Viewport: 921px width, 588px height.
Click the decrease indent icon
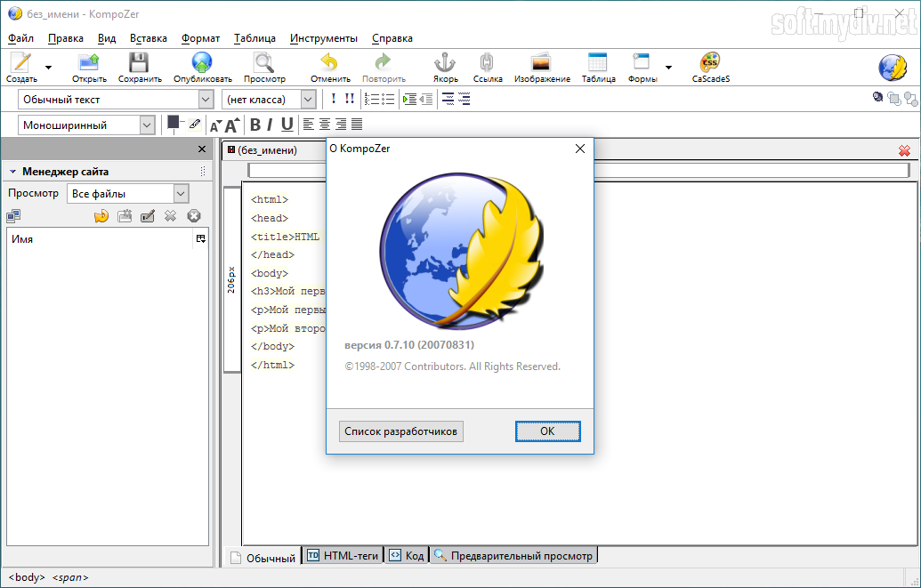[426, 100]
